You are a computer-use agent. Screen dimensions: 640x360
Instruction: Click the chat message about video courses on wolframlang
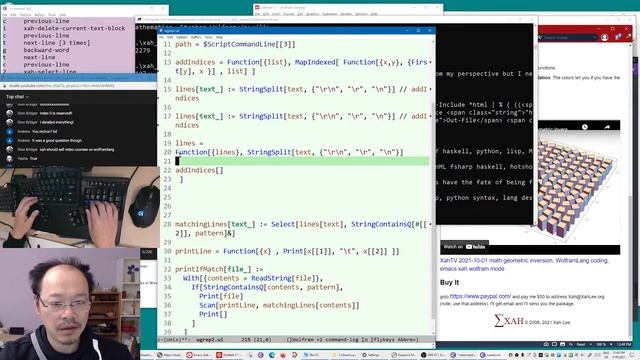(x=77, y=149)
